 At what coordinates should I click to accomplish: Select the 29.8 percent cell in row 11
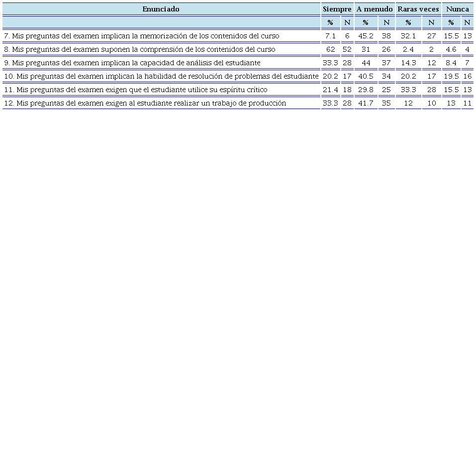pos(366,90)
